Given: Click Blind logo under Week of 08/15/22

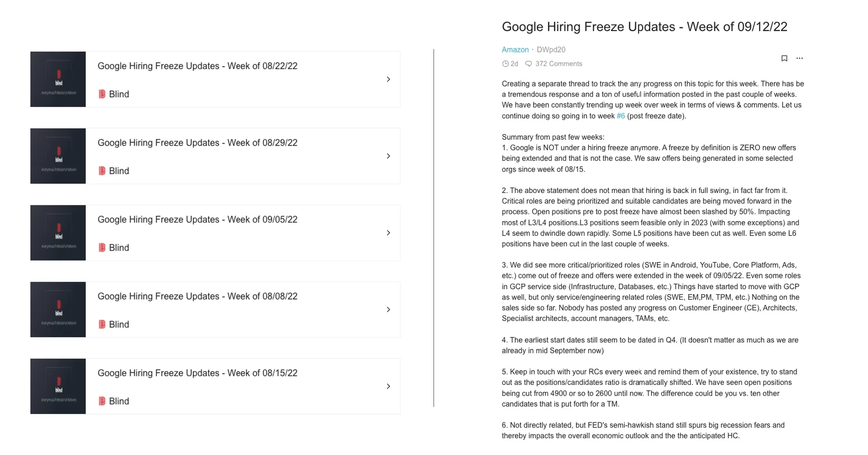Looking at the screenshot, I should 102,401.
